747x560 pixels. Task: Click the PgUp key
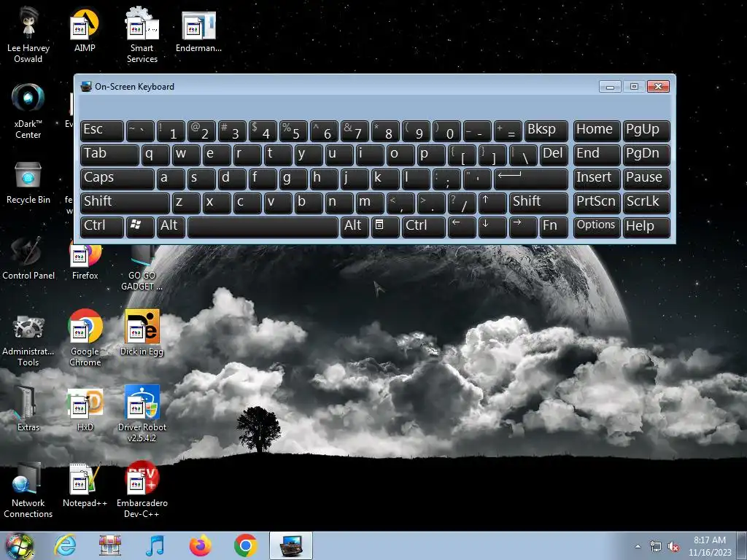646,131
